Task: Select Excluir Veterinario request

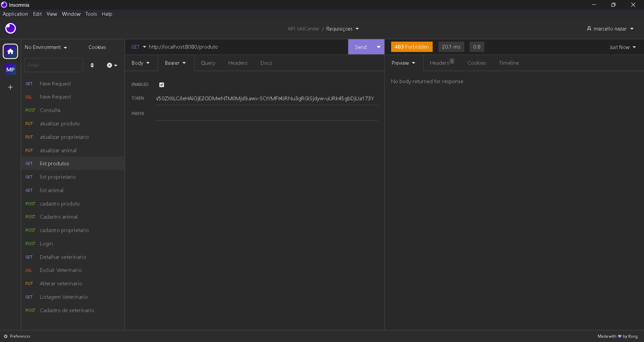Action: (73, 270)
